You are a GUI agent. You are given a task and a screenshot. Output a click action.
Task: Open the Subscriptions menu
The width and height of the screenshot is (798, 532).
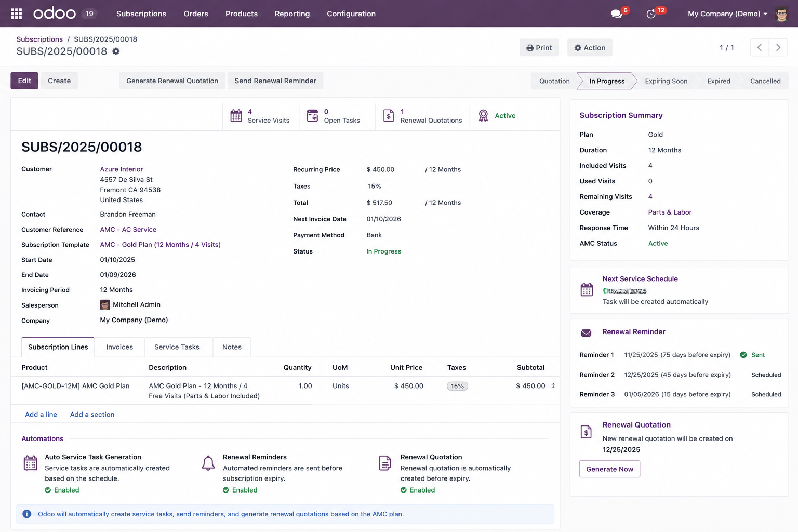(141, 14)
